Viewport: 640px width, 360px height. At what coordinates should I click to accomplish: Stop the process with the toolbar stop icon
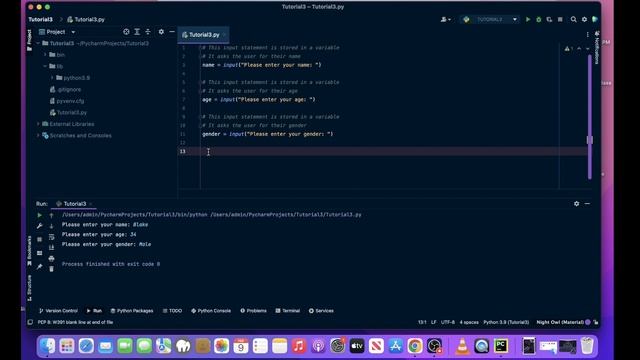(560, 19)
